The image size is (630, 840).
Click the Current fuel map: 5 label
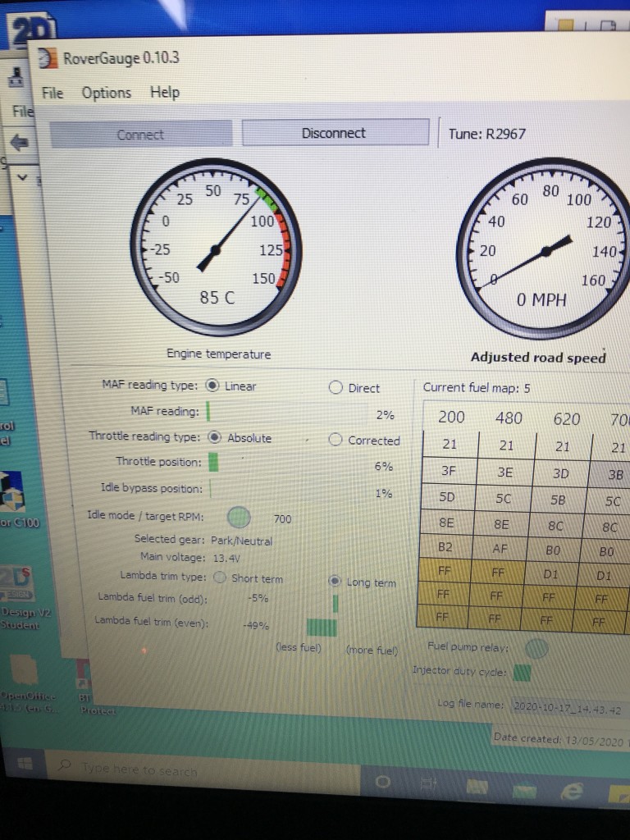coord(477,388)
